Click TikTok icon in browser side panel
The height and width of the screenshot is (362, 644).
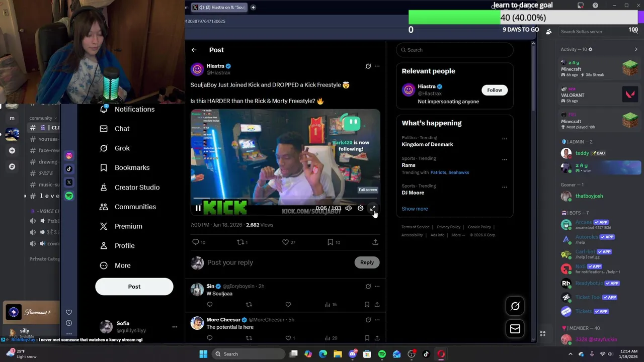pos(69,169)
